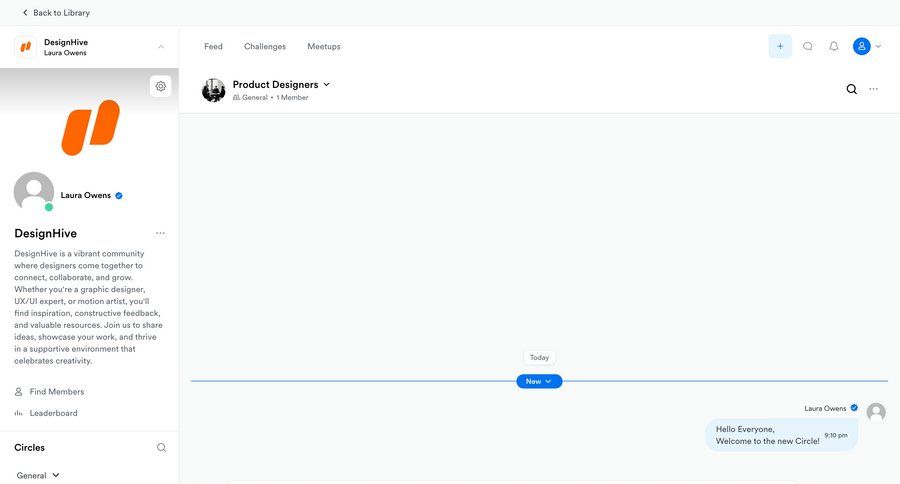Click the Today date label
The image size is (900, 484).
coord(540,358)
